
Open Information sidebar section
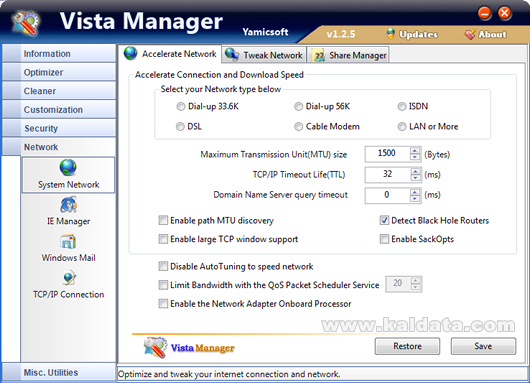point(59,53)
